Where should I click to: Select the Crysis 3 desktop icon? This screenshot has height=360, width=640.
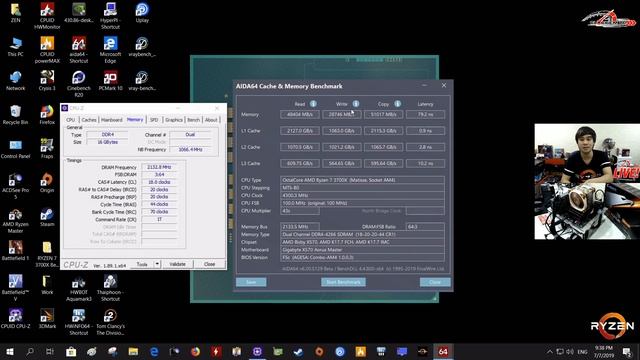[x=47, y=80]
